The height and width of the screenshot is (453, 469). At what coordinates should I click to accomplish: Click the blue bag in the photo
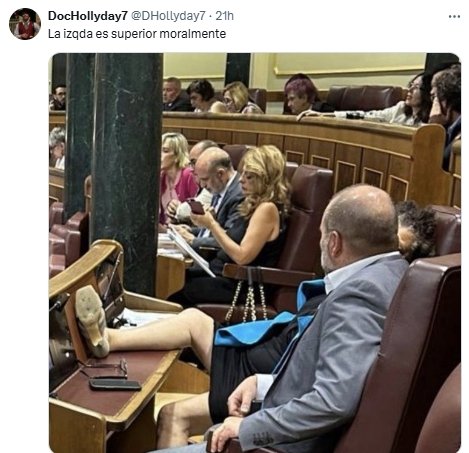[x=267, y=321]
